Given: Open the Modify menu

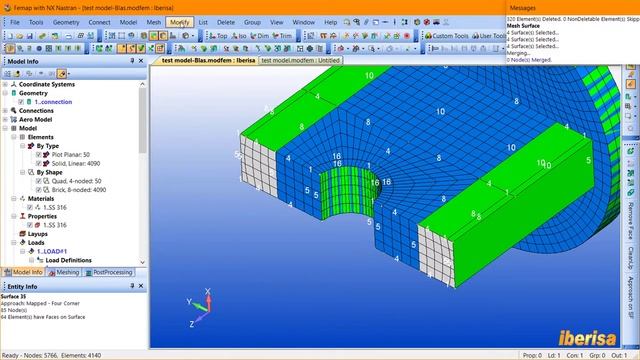Looking at the screenshot, I should coord(180,22).
